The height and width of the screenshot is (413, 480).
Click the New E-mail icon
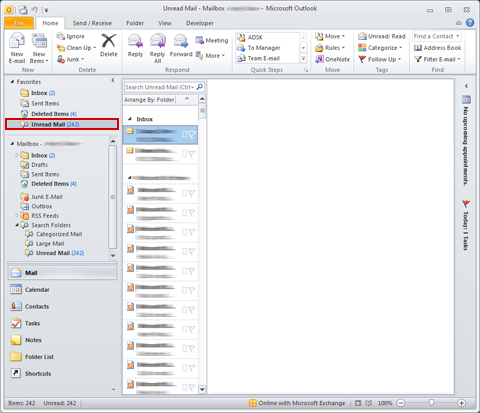pyautogui.click(x=17, y=48)
